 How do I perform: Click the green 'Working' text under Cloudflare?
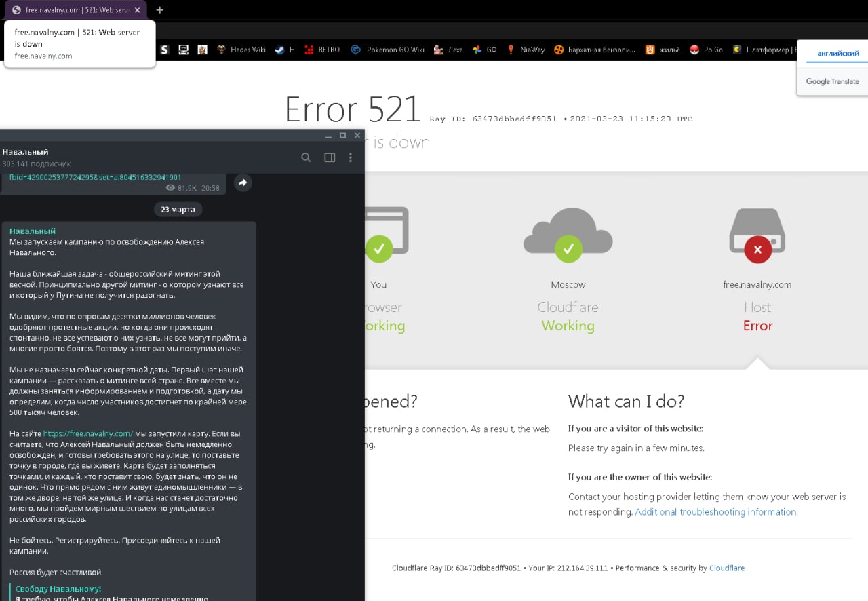(568, 326)
